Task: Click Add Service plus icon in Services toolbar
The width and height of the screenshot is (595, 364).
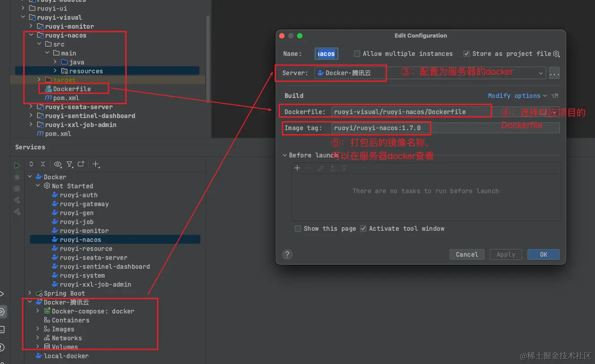Action: [96, 165]
